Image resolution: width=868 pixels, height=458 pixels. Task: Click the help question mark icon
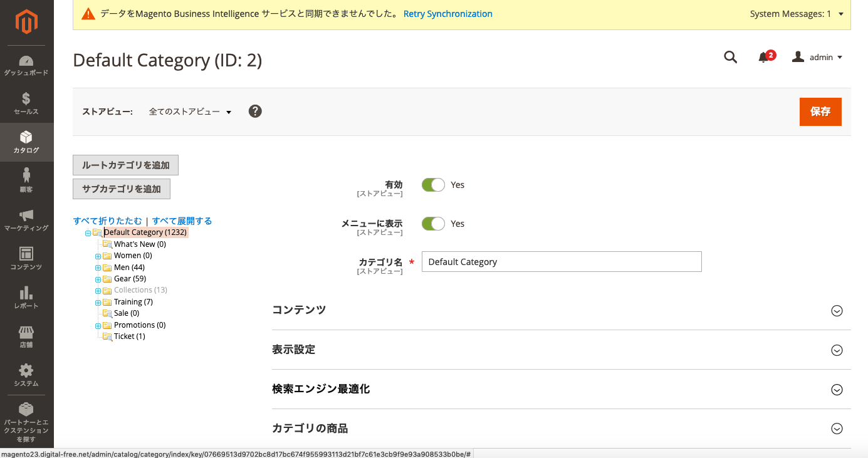(x=255, y=111)
